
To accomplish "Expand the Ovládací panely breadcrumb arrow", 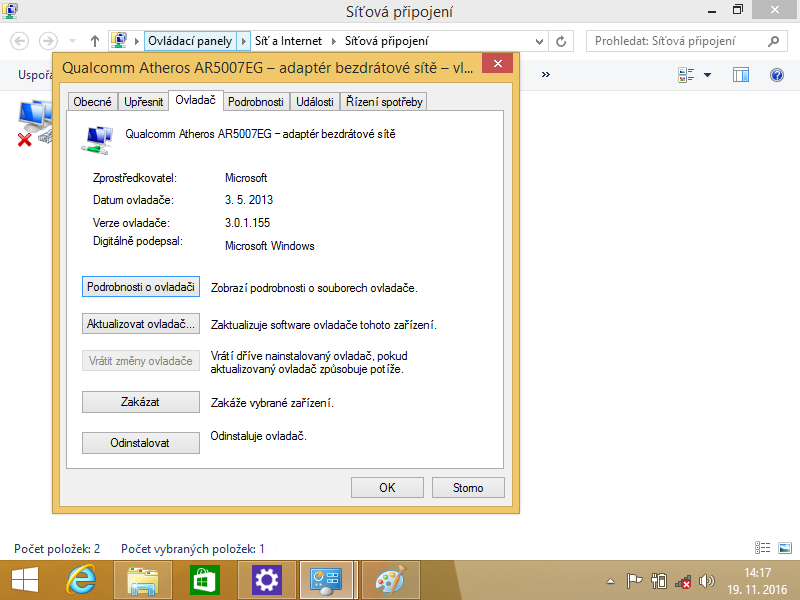I will [243, 41].
